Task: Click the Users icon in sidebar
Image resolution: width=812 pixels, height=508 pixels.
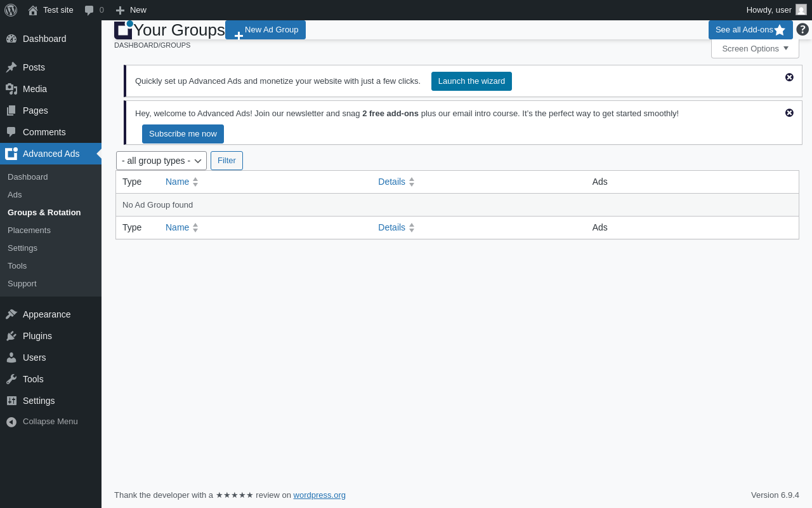Action: pyautogui.click(x=11, y=358)
